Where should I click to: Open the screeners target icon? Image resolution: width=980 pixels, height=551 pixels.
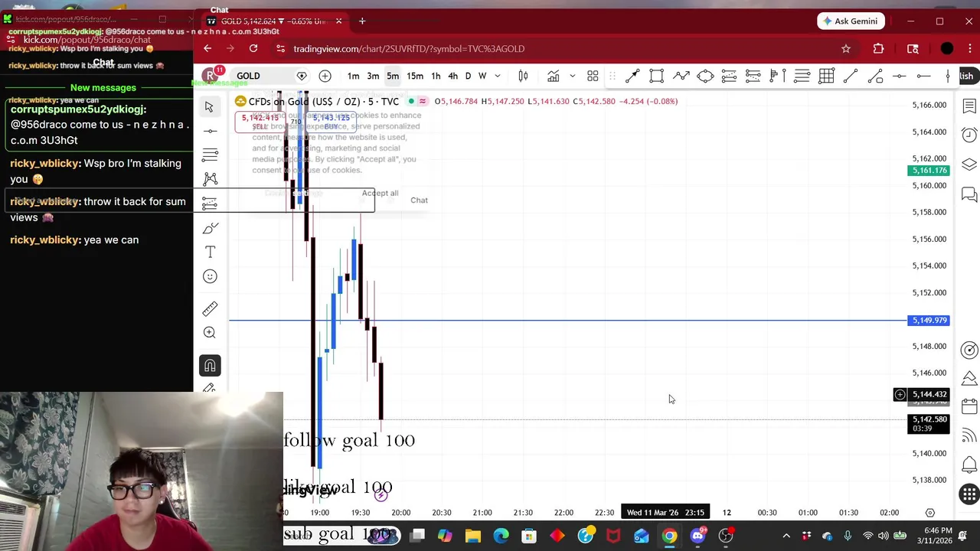coord(969,350)
